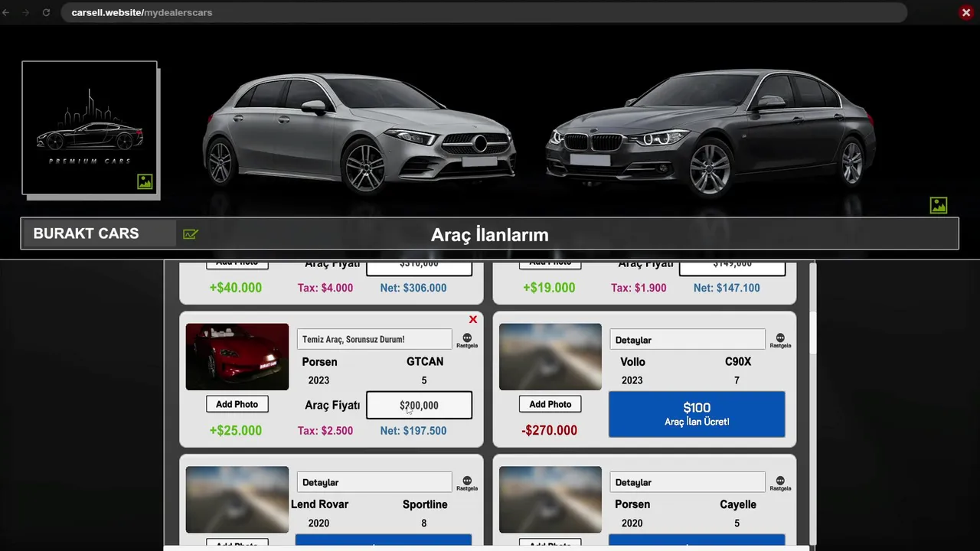This screenshot has height=551, width=980.
Task: Click the green chart icon beside BURAKT CARS
Action: point(191,234)
